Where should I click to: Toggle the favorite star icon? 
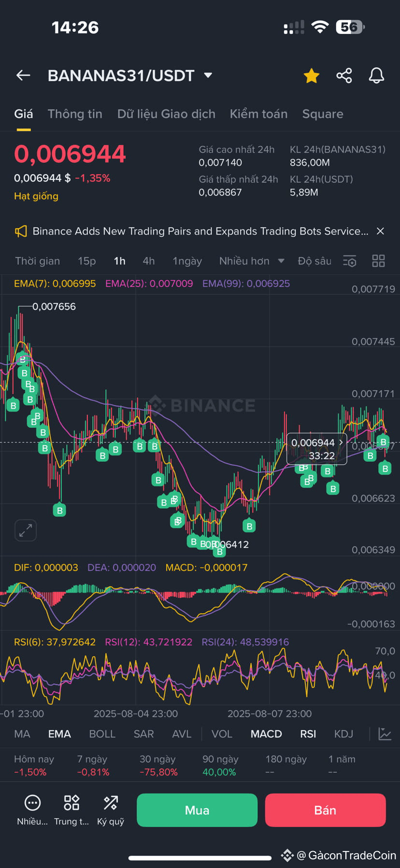tap(312, 75)
